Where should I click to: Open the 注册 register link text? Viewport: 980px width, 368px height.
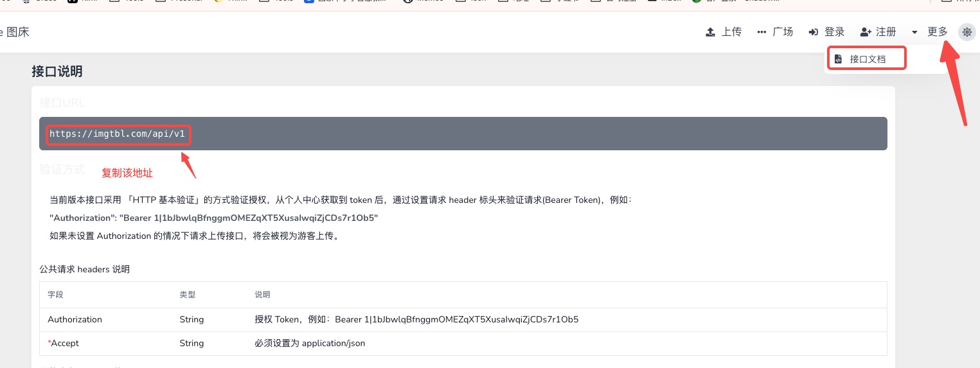(x=886, y=32)
